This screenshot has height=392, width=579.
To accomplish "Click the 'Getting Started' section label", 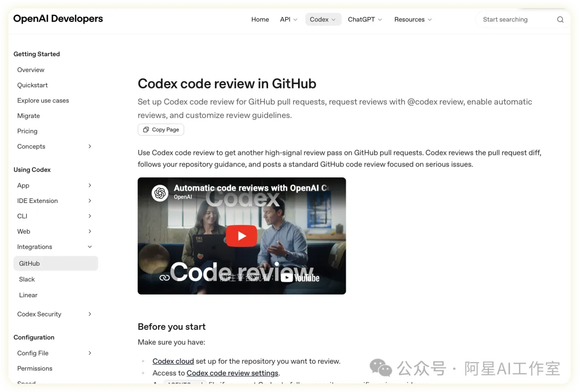I will (36, 54).
